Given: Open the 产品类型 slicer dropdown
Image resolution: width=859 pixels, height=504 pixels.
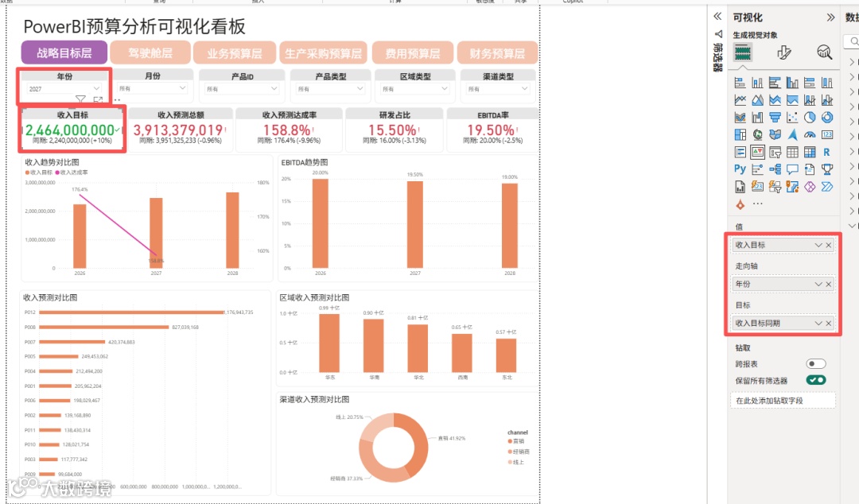Looking at the screenshot, I should point(330,88).
